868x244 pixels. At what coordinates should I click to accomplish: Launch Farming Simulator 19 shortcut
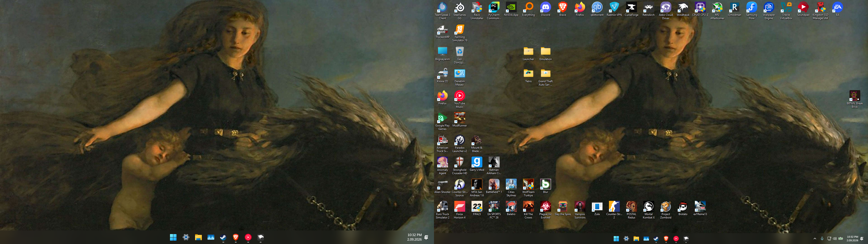460,33
